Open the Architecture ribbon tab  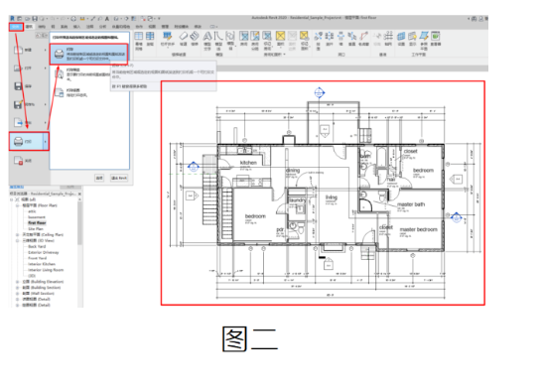point(29,27)
